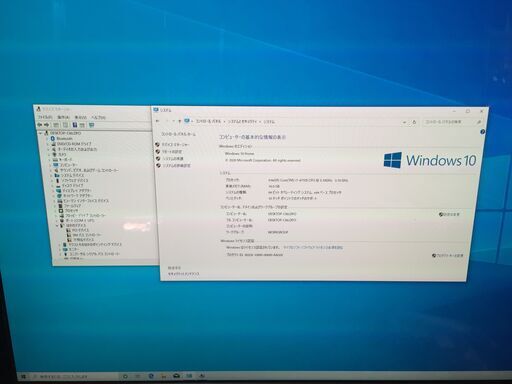Click the scan for hardware changes monitor icon
This screenshot has height=384, width=512.
(92, 125)
